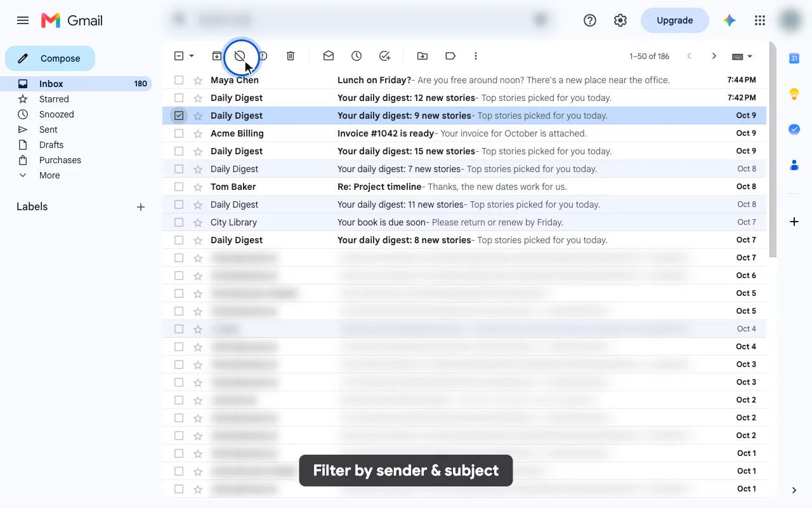Open the More options three-dot menu
Viewport: 812px width, 508px height.
(476, 56)
